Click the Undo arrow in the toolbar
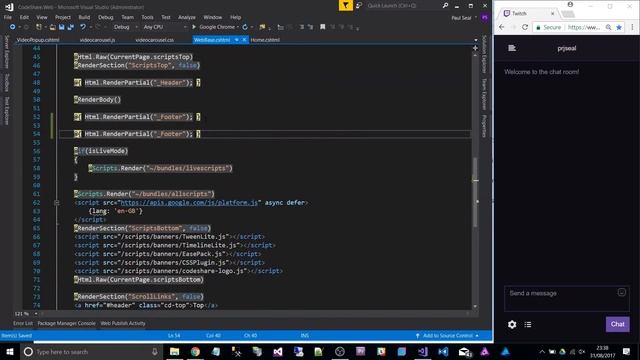The width and height of the screenshot is (640, 360). (83, 27)
